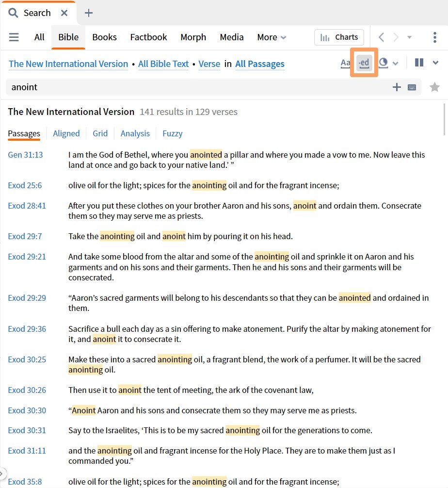
Task: Switch to Books search tab
Action: (104, 37)
